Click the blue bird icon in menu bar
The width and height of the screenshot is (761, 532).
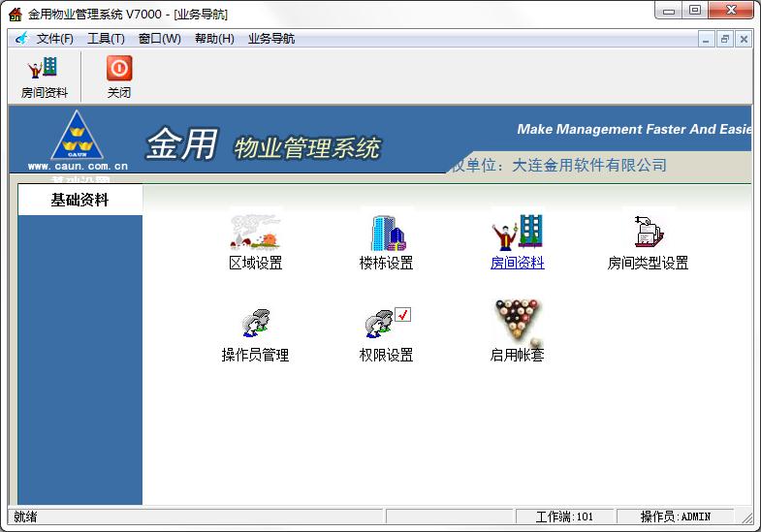pos(21,39)
